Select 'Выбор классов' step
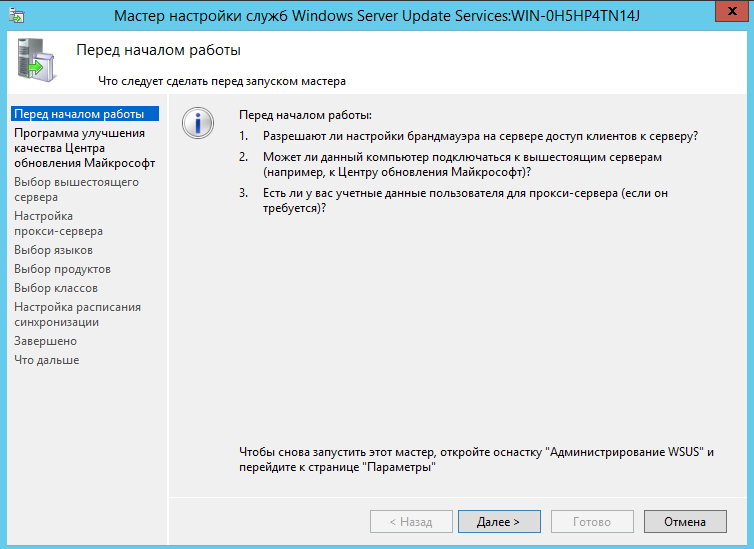Image resolution: width=754 pixels, height=549 pixels. click(56, 288)
